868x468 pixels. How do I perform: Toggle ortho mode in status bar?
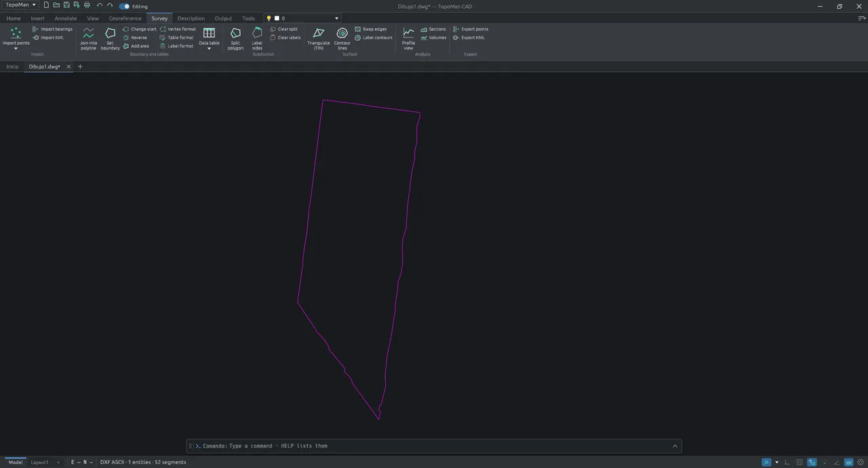(x=787, y=462)
